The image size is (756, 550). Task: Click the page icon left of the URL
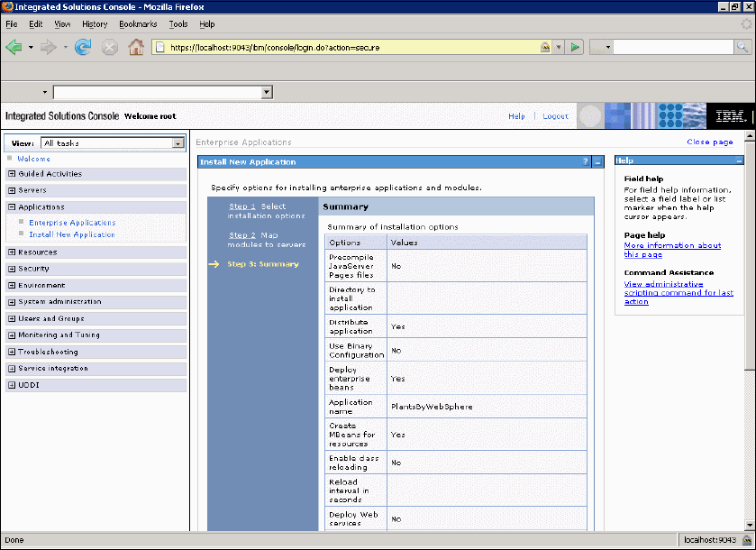pyautogui.click(x=160, y=47)
